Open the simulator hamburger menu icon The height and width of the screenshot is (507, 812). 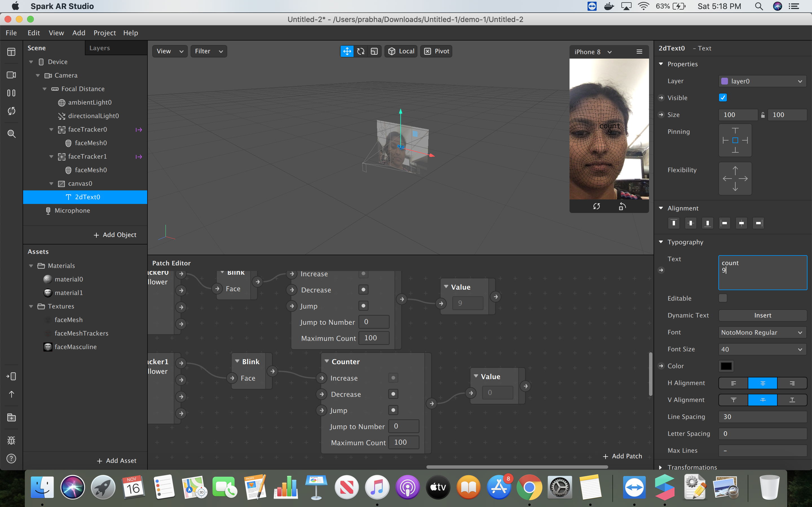[639, 52]
